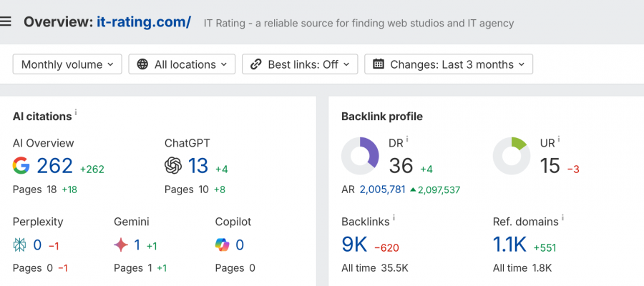644x286 pixels.
Task: Click the ChatGPT logo icon
Action: coord(173,166)
